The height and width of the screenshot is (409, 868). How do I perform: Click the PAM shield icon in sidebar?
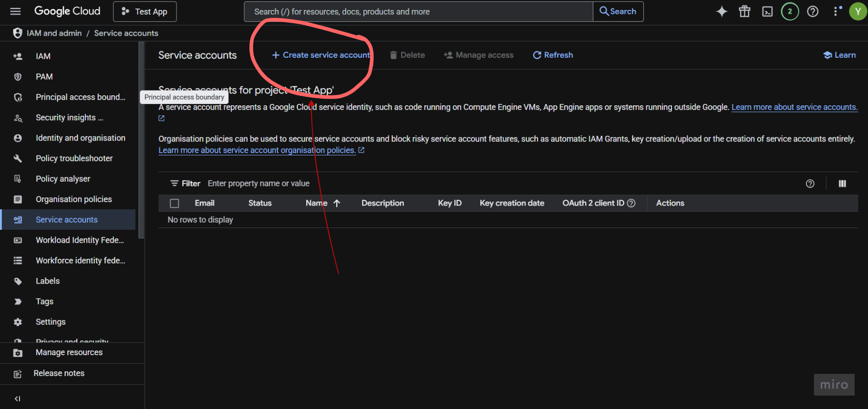point(18,77)
